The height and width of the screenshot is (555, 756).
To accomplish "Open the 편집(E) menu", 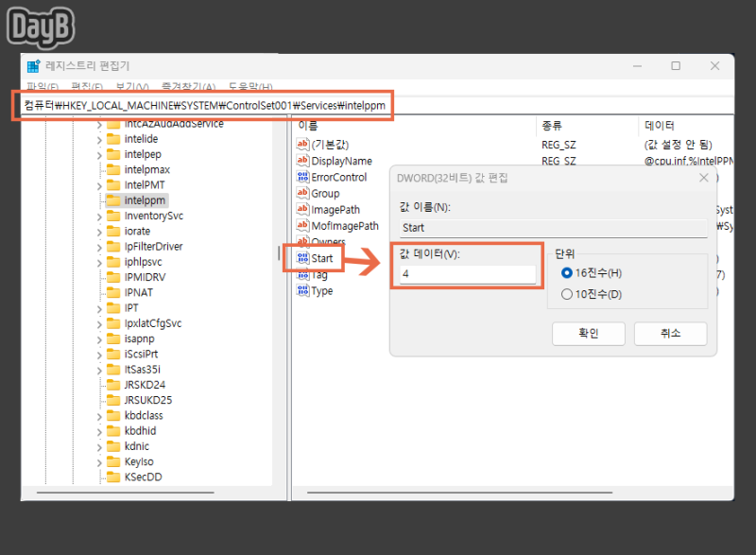I will pos(87,87).
